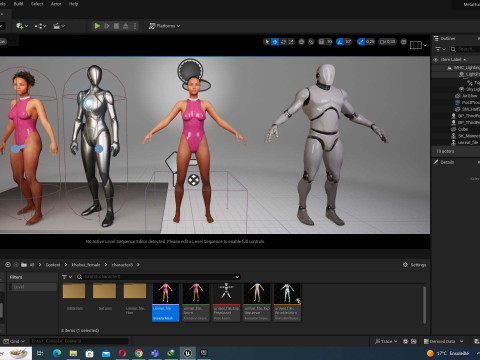Open the Trace dropdown in the status bar
The width and height of the screenshot is (480, 360).
click(386, 341)
